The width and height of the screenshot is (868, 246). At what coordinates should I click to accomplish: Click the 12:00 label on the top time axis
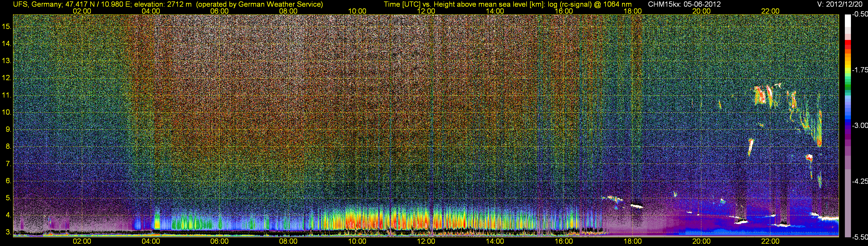[426, 11]
